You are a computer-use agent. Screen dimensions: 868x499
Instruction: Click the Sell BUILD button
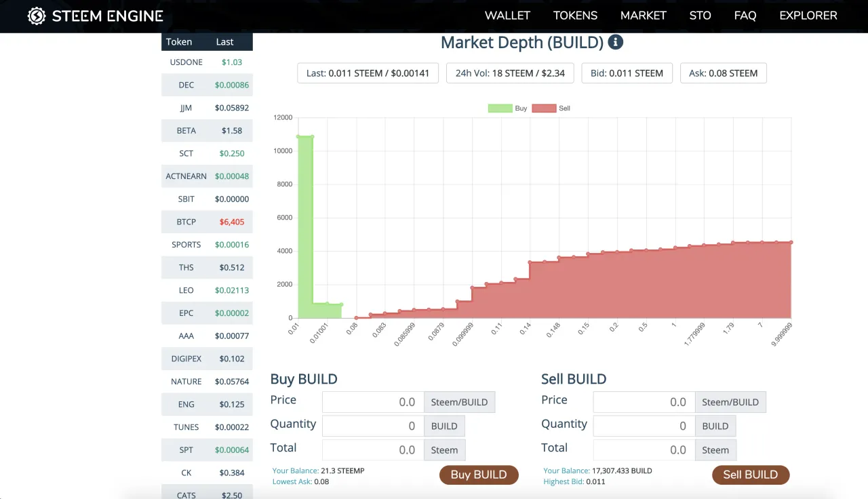751,475
